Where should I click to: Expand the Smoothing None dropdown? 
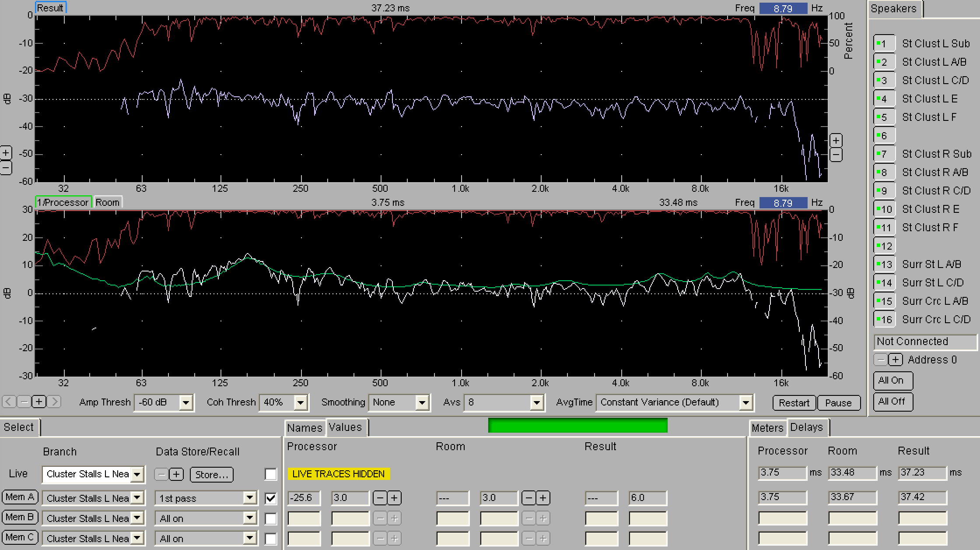pos(422,402)
